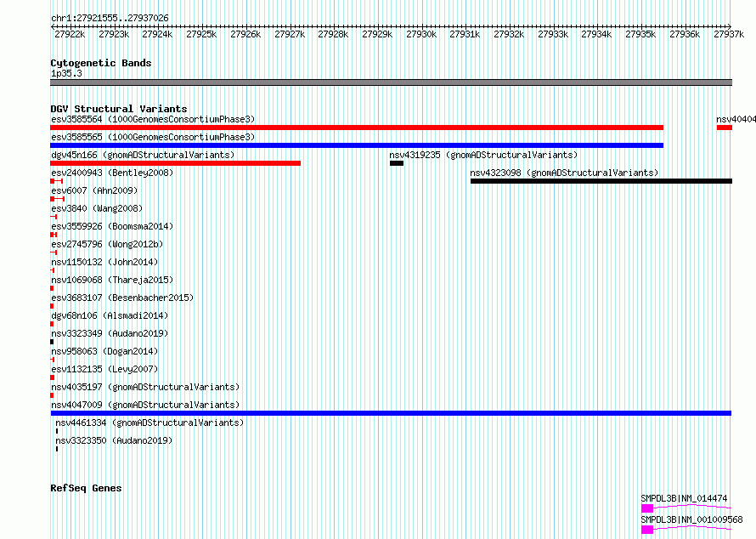Click the esv3585565 blue variant bar
Viewport: 756px width, 539px height.
coord(357,145)
